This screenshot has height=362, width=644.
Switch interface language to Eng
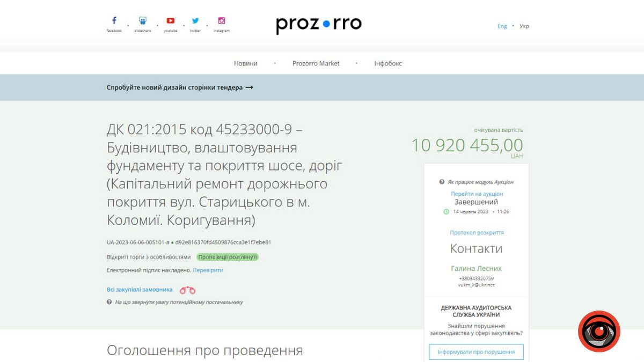502,26
